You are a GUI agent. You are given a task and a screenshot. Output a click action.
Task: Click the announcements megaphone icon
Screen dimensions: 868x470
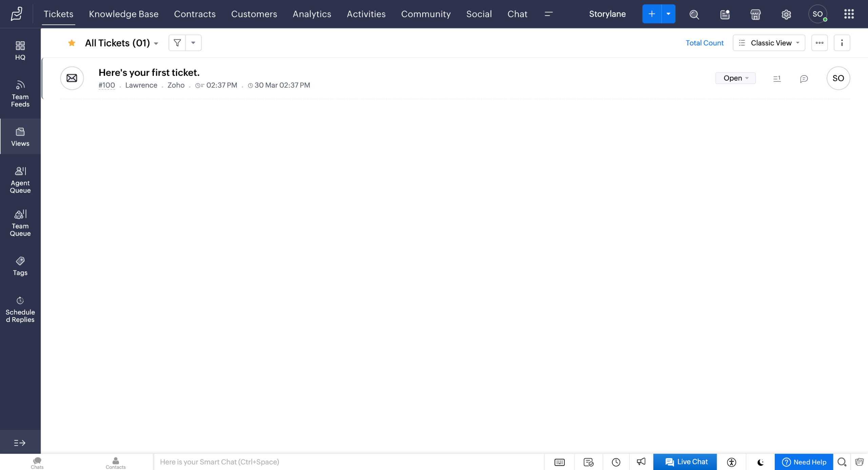coord(641,462)
